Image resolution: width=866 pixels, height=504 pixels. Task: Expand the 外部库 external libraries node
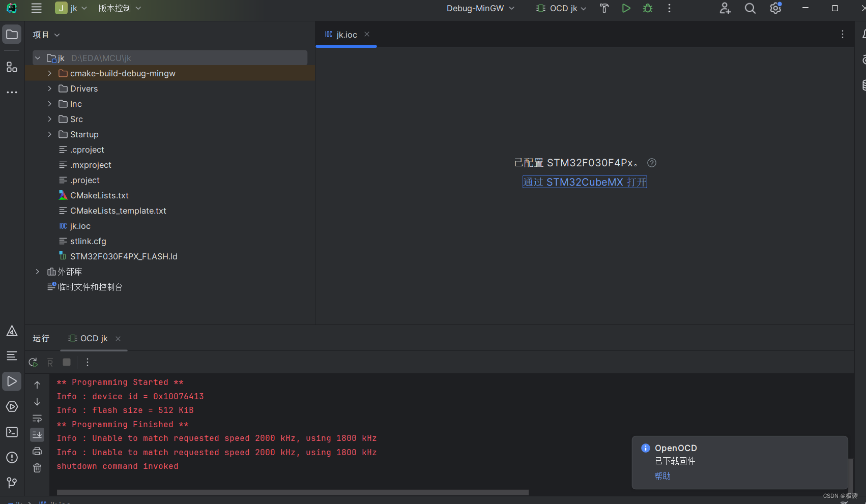click(x=38, y=272)
